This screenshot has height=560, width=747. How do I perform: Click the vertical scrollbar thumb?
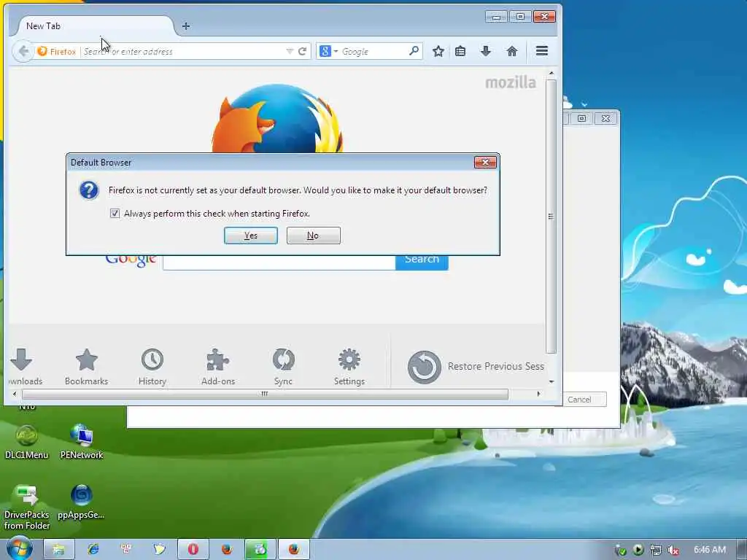pos(551,217)
